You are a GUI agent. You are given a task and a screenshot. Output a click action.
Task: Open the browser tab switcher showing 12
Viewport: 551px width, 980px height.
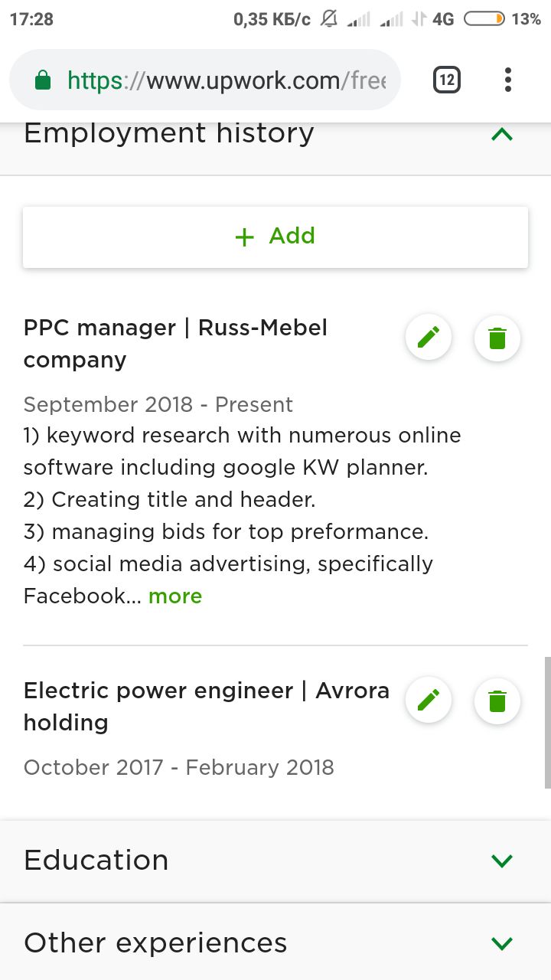point(447,80)
